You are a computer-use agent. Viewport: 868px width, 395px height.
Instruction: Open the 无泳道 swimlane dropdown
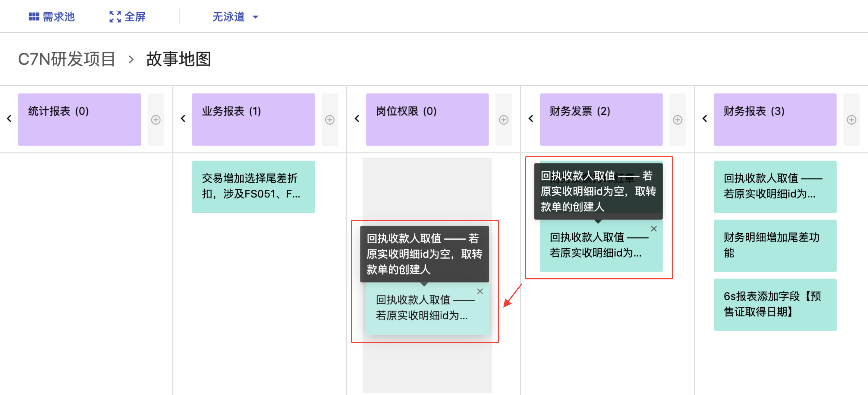pyautogui.click(x=235, y=17)
